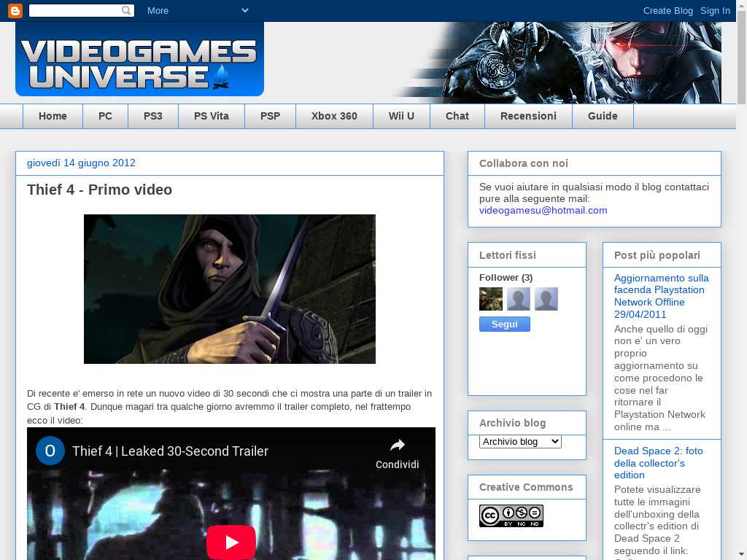Click the Segui follow button
This screenshot has width=747, height=560.
tap(505, 324)
